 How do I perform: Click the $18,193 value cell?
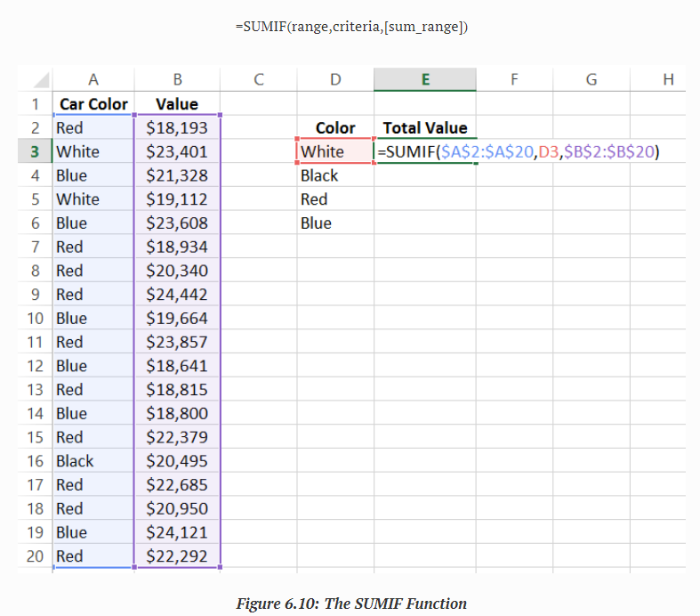pyautogui.click(x=176, y=128)
